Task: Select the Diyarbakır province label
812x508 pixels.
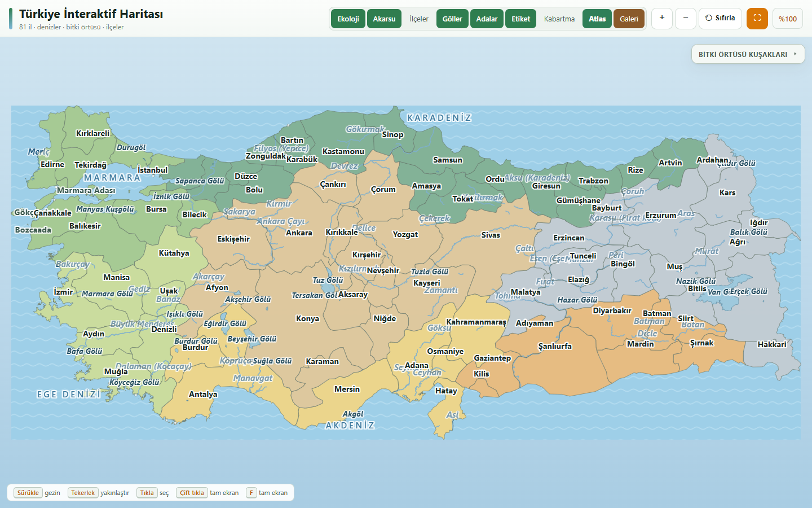Action: click(x=612, y=310)
